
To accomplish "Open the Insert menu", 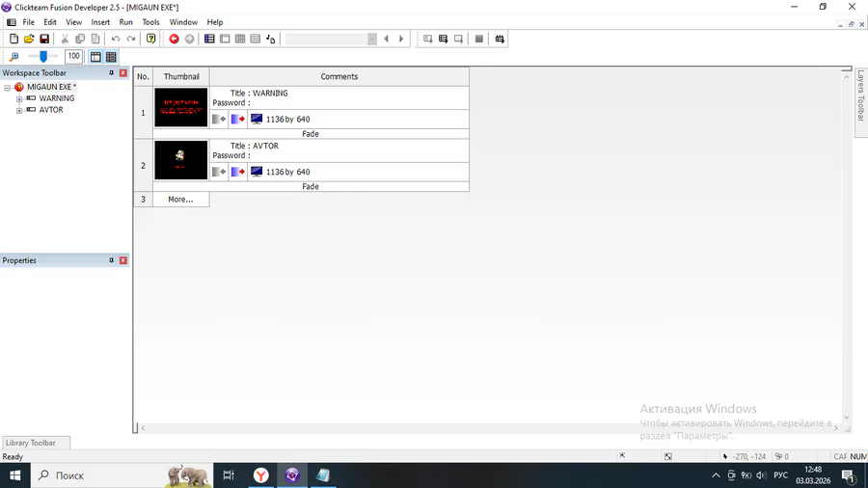I will tap(100, 22).
